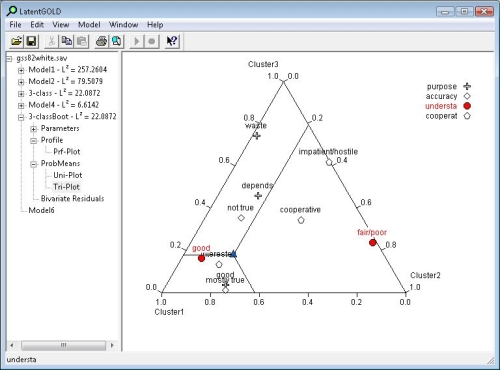Click the red fair/poor data point
This screenshot has height=370, width=500.
373,242
